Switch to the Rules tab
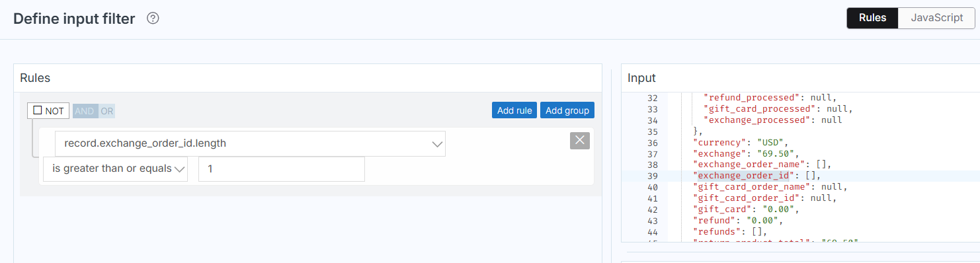This screenshot has width=980, height=263. click(x=872, y=18)
